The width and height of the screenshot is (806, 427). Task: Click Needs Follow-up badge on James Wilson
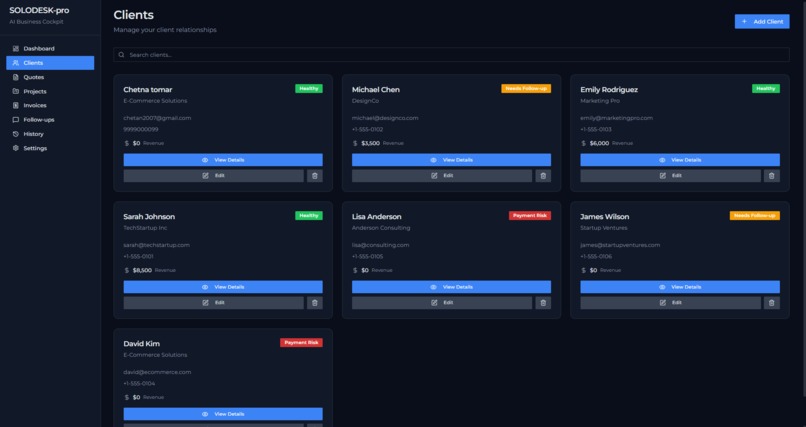755,215
